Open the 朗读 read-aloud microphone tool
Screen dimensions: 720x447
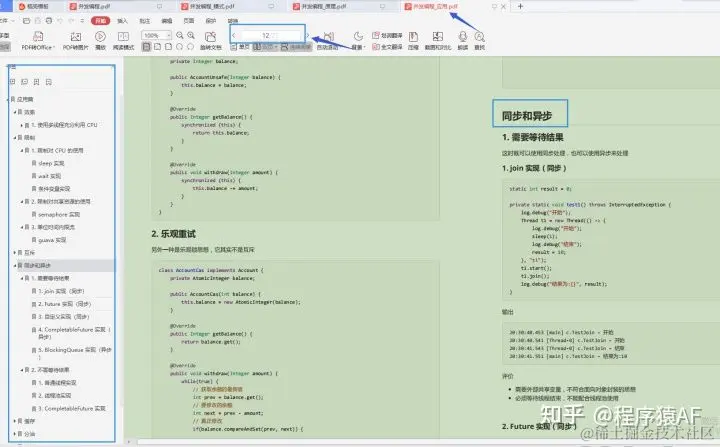(x=462, y=40)
